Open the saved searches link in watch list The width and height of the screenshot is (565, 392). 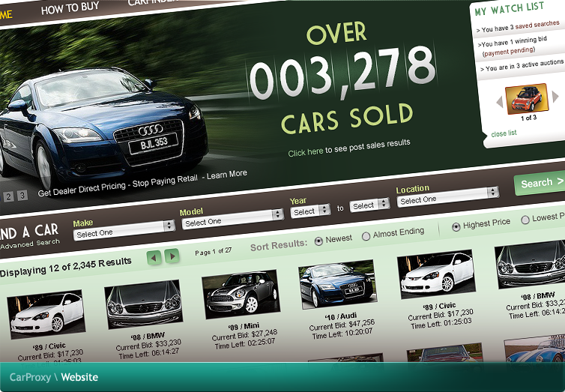click(537, 25)
